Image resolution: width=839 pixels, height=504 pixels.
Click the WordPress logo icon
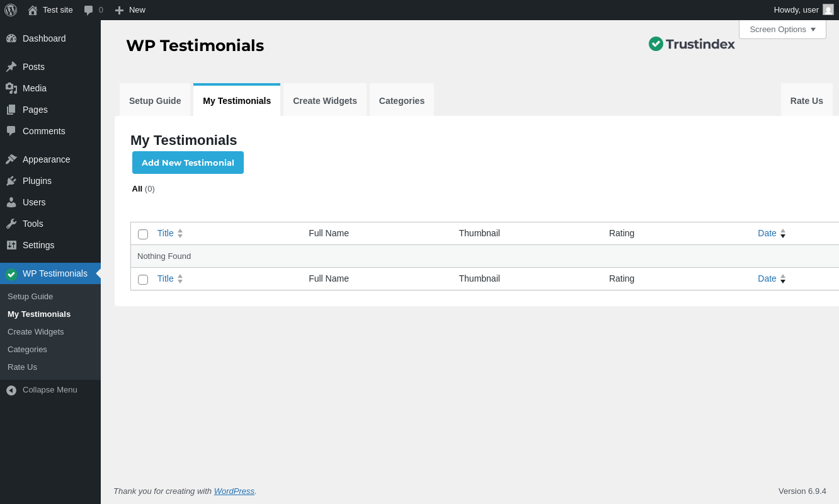pyautogui.click(x=11, y=10)
